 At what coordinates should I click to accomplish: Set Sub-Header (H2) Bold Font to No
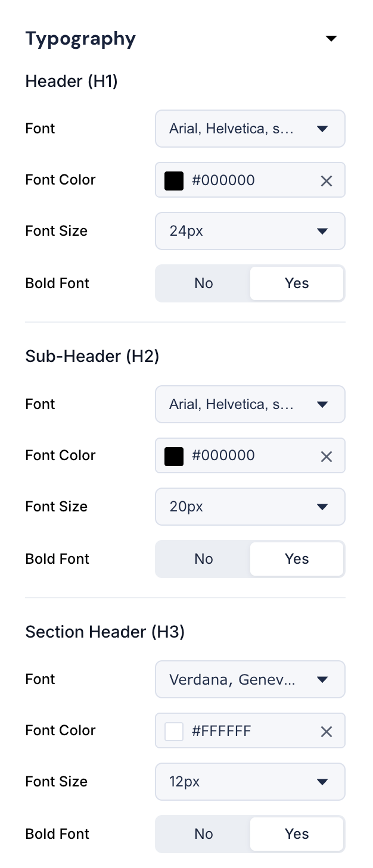pos(203,559)
